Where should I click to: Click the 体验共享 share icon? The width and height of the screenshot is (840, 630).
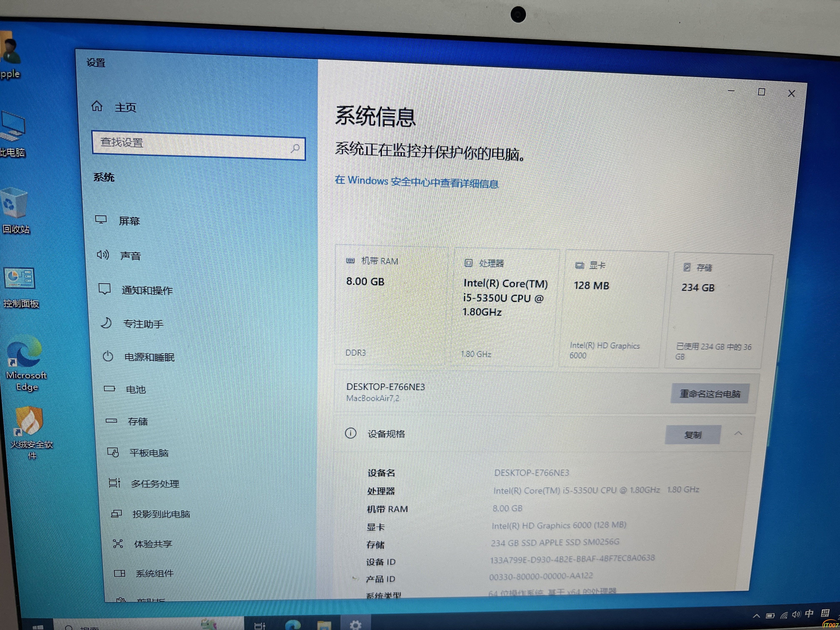click(118, 543)
